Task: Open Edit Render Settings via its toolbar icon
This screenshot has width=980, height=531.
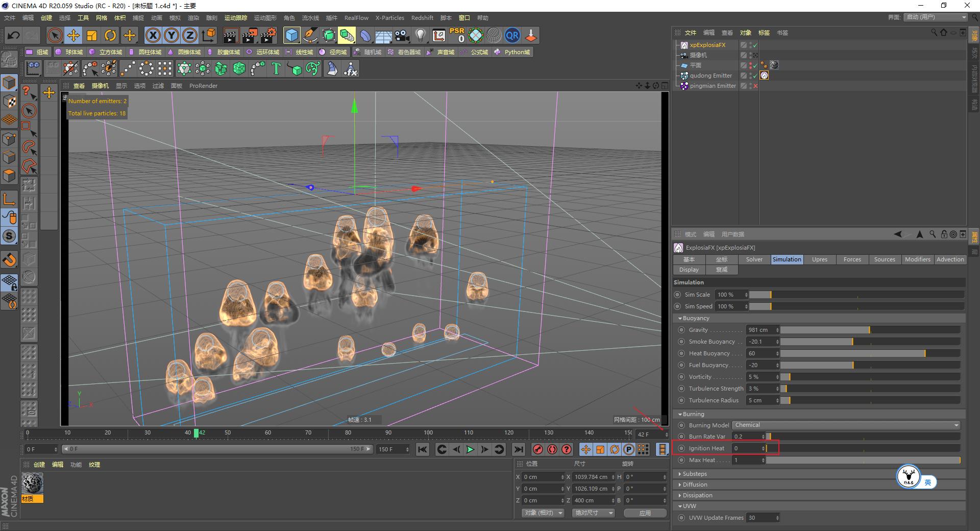Action: pos(267,35)
